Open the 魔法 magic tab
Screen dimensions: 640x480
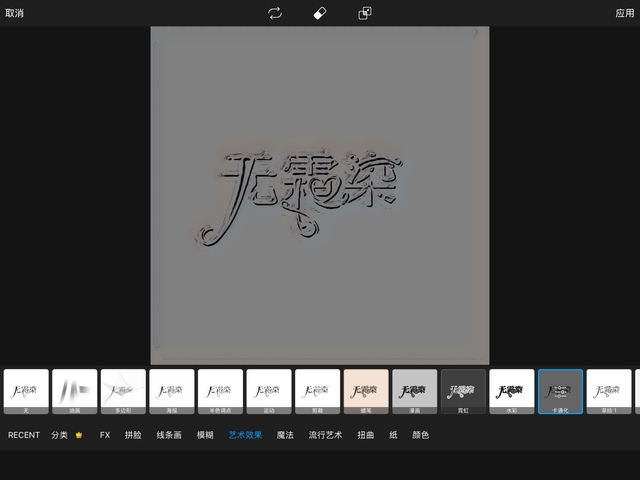tap(285, 435)
